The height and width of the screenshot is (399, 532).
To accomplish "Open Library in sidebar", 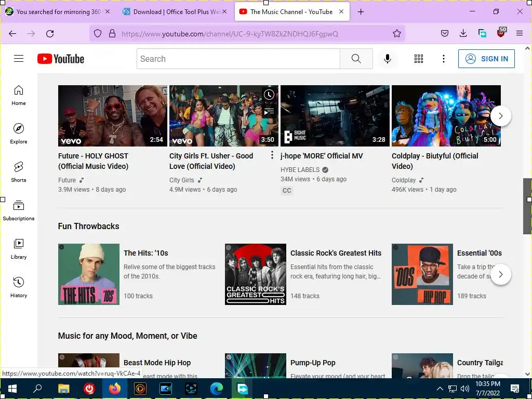I will [x=19, y=249].
